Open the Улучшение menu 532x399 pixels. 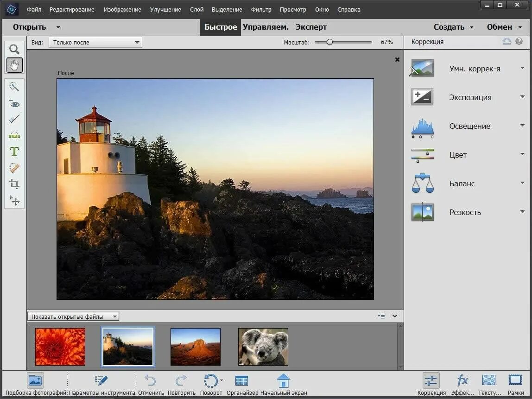click(x=165, y=9)
